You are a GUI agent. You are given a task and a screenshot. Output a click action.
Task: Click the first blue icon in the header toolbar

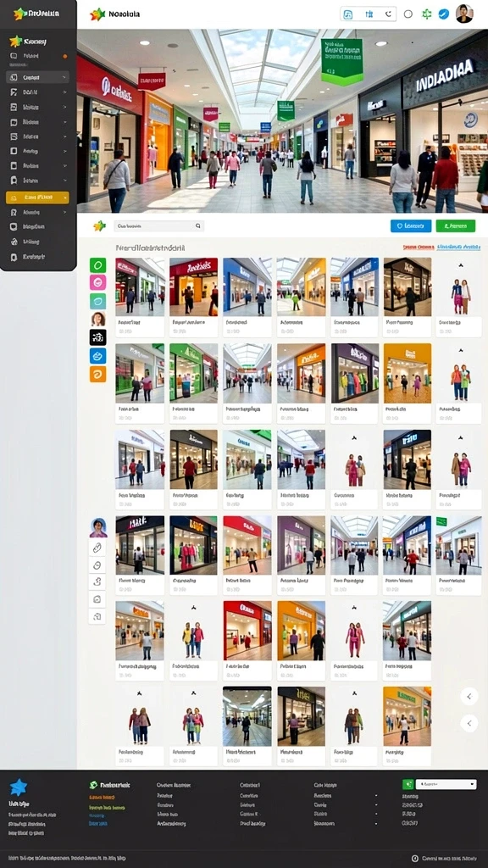point(348,14)
